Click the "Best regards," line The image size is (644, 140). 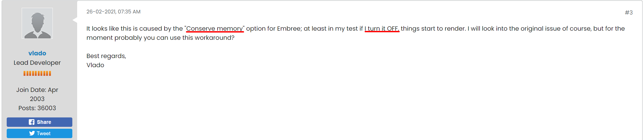(x=106, y=56)
